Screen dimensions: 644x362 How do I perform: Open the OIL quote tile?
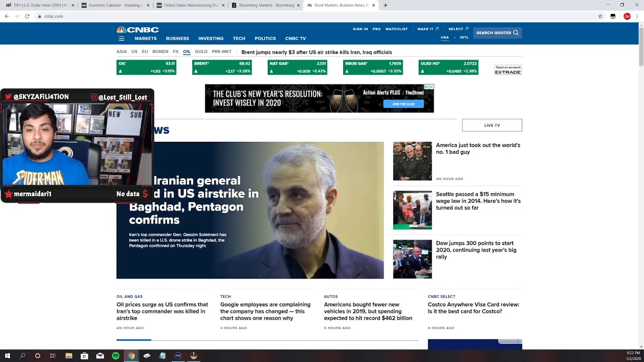(x=146, y=67)
